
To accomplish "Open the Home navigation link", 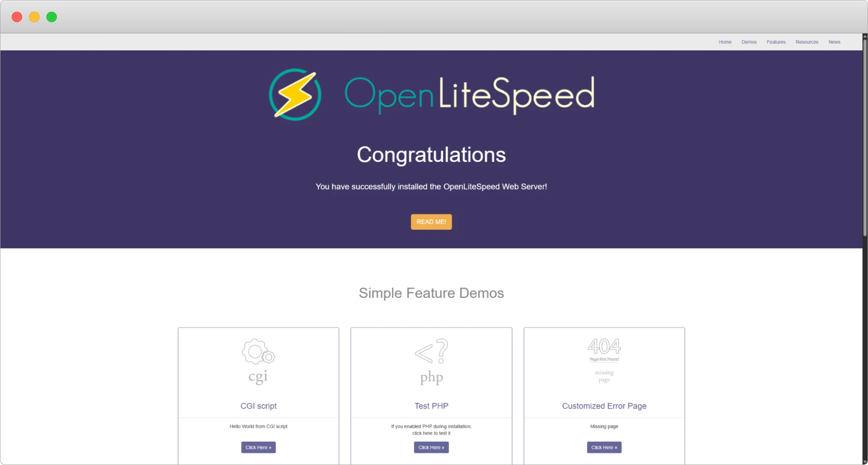I will (725, 42).
